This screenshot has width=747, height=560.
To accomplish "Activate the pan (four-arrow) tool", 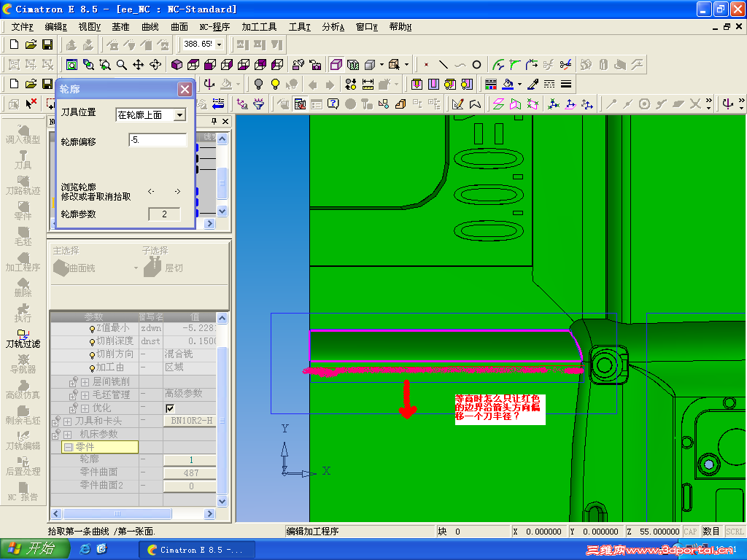I will (x=138, y=64).
